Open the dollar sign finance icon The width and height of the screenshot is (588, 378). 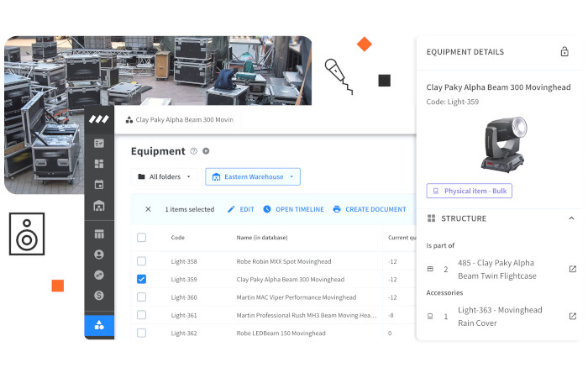99,296
